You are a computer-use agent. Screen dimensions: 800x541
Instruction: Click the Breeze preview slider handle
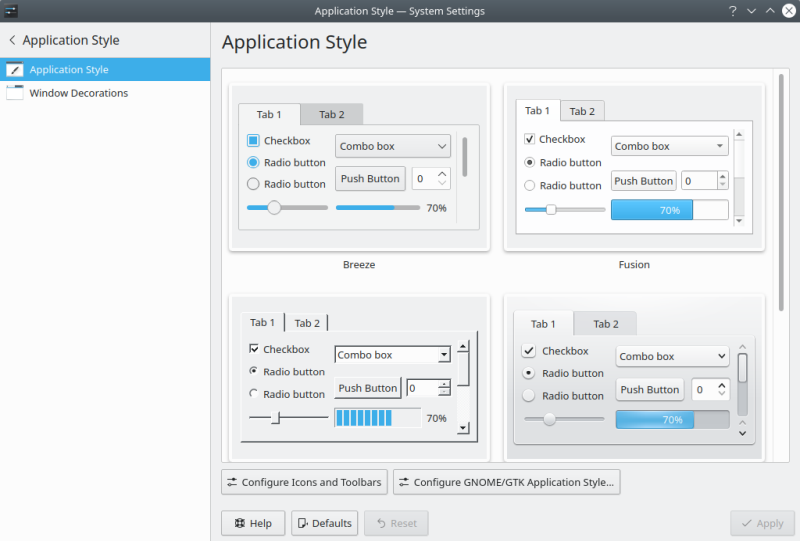pos(274,208)
